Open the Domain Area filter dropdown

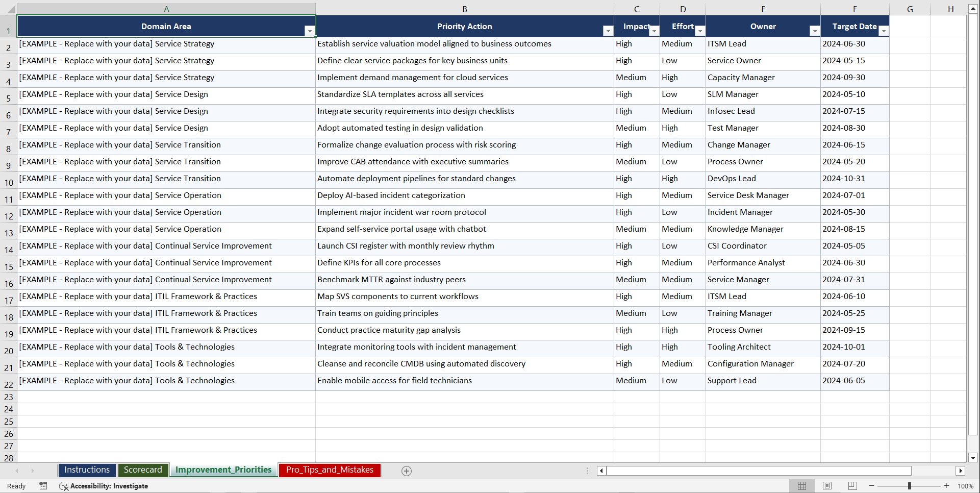point(310,31)
